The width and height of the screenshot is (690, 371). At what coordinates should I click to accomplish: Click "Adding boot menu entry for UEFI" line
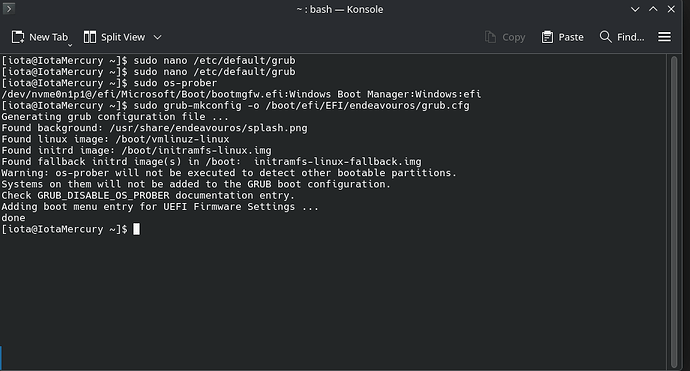point(160,206)
